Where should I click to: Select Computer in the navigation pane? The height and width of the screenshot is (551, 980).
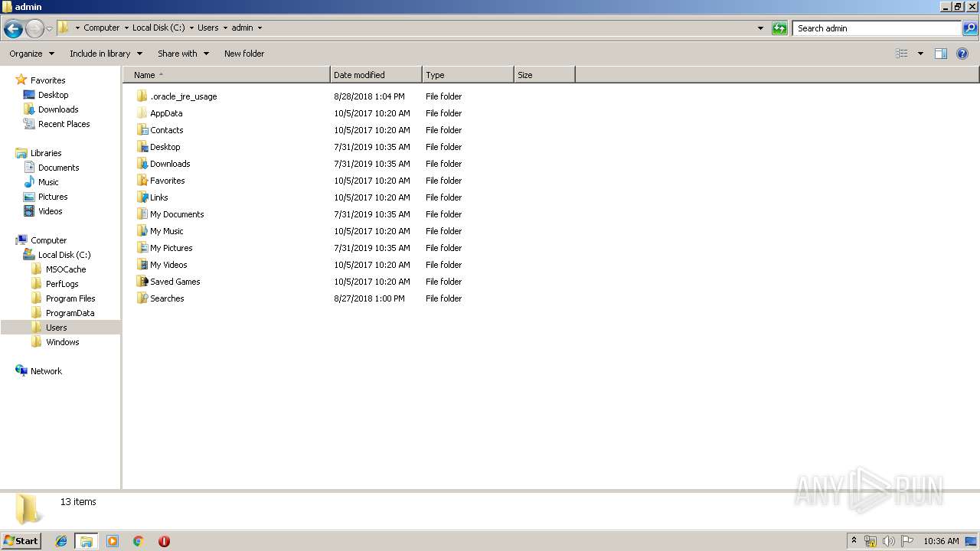pos(48,240)
